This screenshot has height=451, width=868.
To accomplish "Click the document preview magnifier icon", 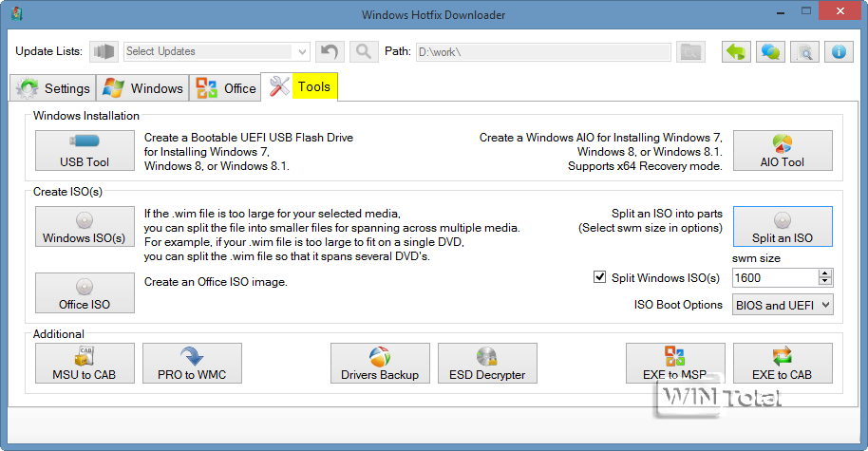I will pyautogui.click(x=804, y=52).
